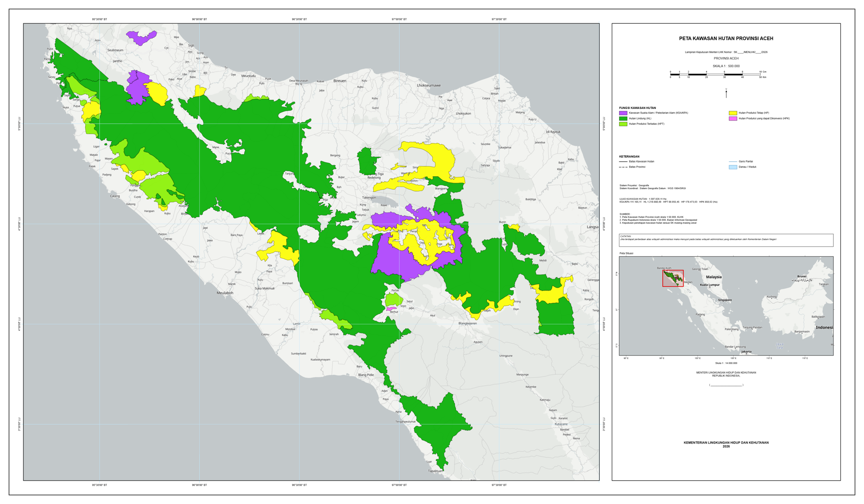Screen dimensions: 864x504
Task: Click the scale bar graphic
Action: tap(718, 74)
